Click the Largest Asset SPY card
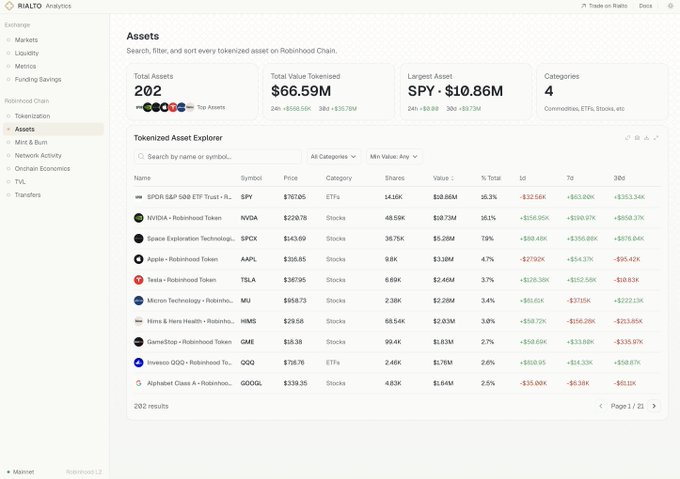This screenshot has height=479, width=680. [x=466, y=92]
